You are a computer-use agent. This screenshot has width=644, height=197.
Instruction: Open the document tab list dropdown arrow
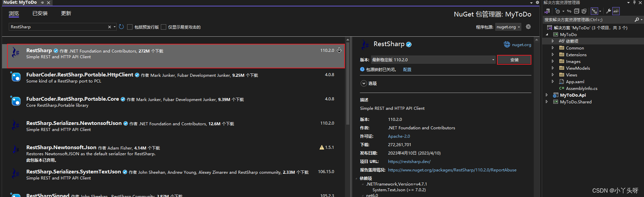pos(532,3)
